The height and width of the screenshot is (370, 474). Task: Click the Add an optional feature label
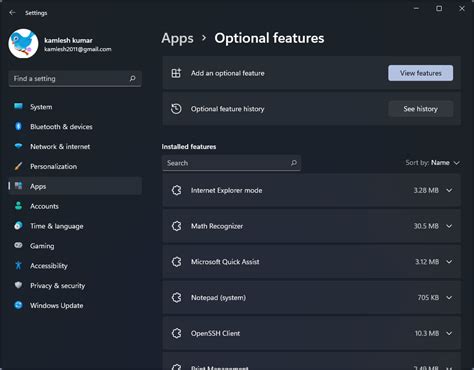click(x=228, y=73)
